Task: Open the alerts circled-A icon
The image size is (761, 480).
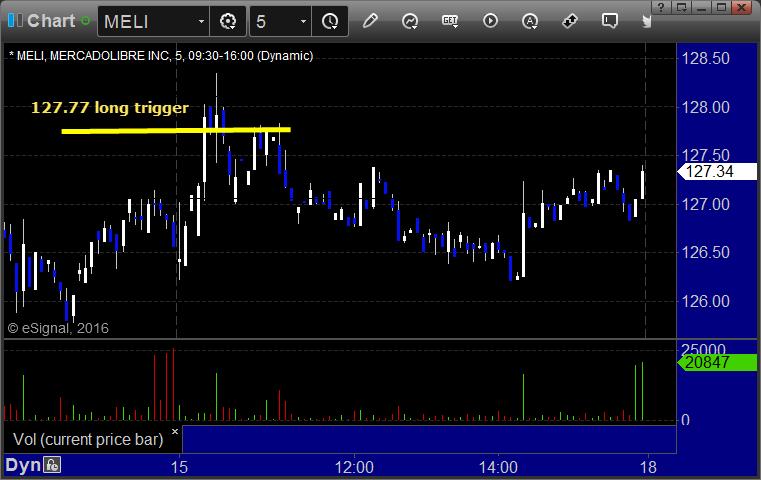Action: (529, 21)
